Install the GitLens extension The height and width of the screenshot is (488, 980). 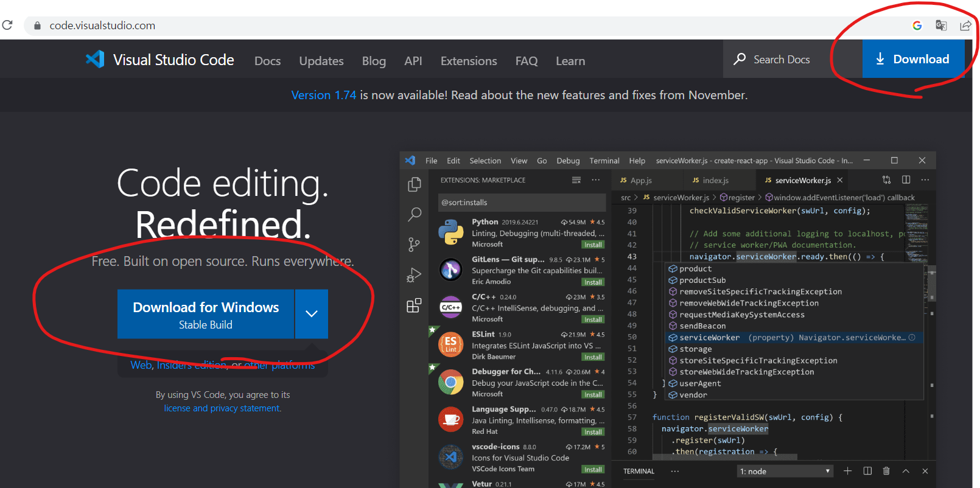(593, 282)
